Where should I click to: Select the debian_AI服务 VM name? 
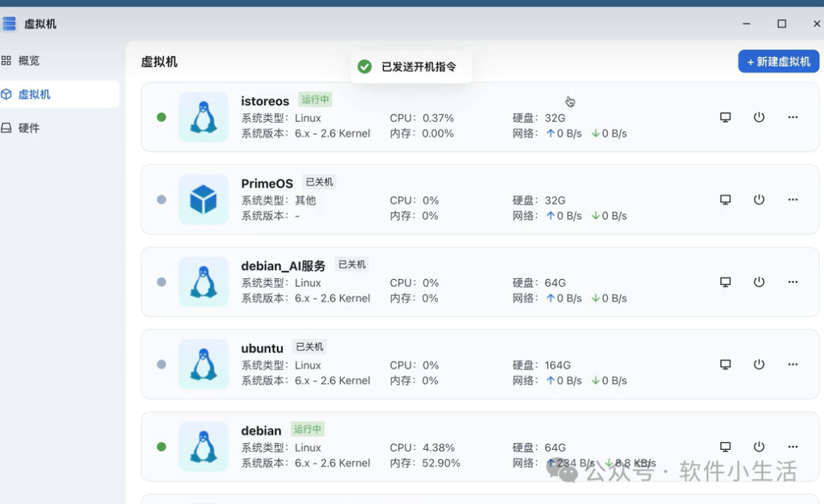pos(283,265)
